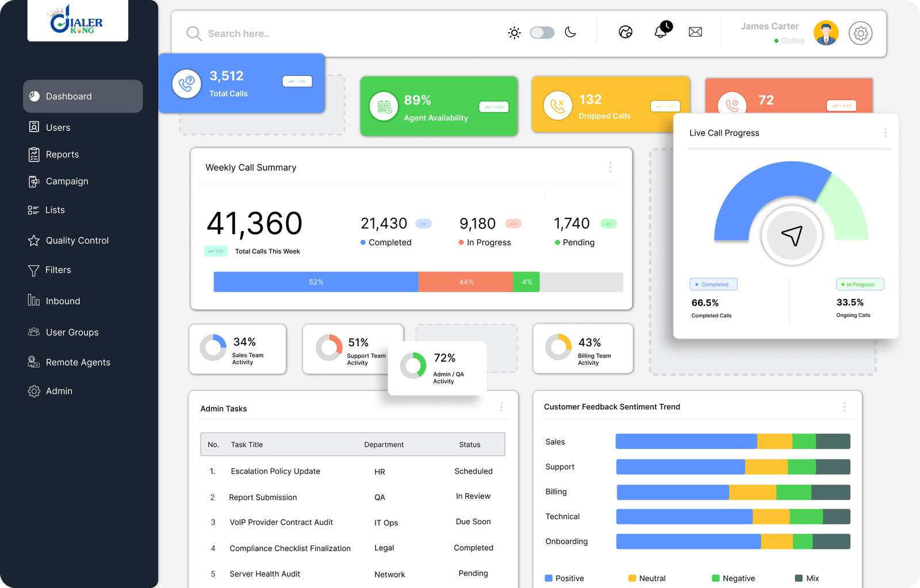This screenshot has width=920, height=588.
Task: Click the Inbound bar-chart icon in sidebar
Action: (x=34, y=301)
